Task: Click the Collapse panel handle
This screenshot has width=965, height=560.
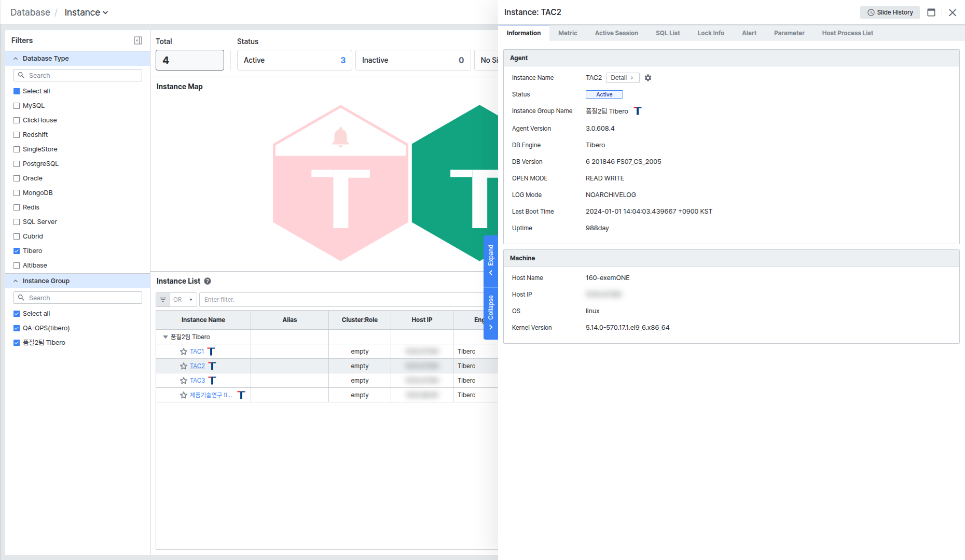Action: tap(491, 314)
